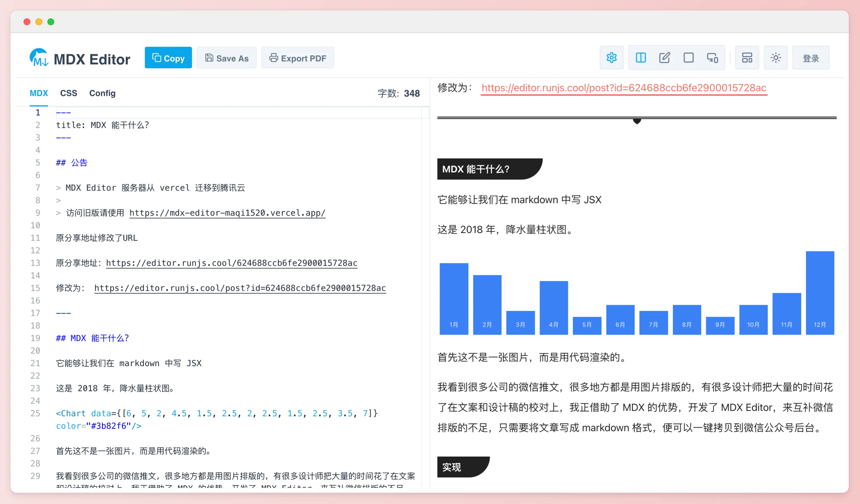Switch to the Config tab
860x504 pixels.
[102, 93]
